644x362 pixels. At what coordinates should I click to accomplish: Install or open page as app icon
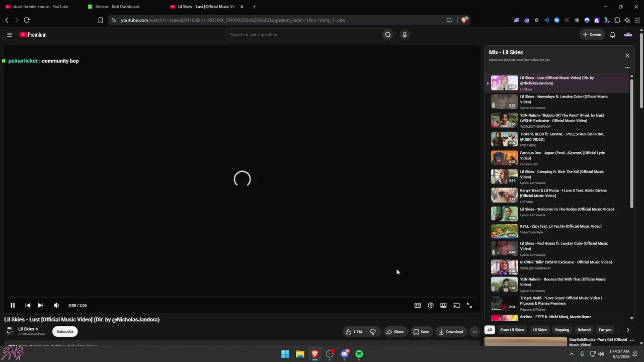pyautogui.click(x=449, y=20)
